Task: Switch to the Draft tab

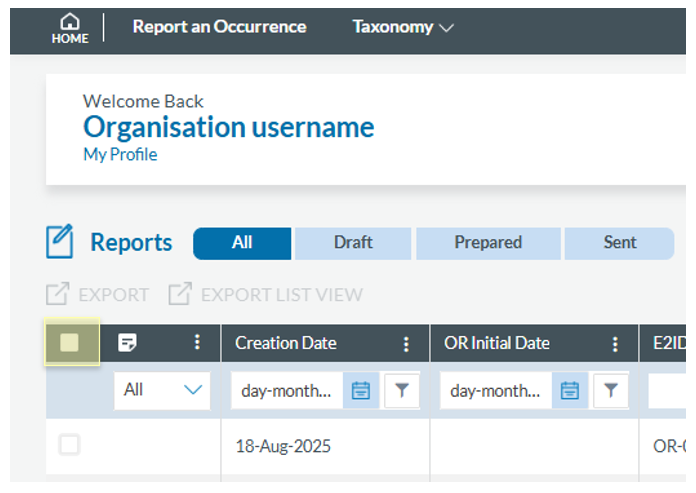Action: coord(353,243)
